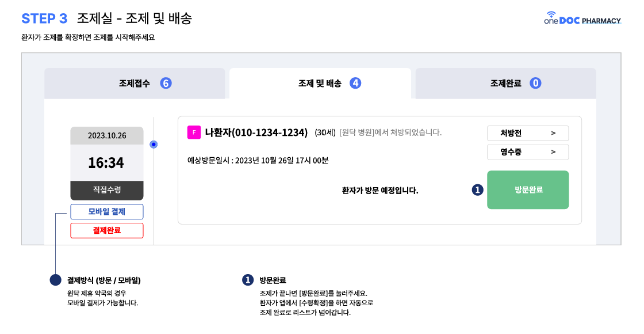Click patient name 나환자(010-1234-1234)
644x334 pixels.
(x=256, y=132)
